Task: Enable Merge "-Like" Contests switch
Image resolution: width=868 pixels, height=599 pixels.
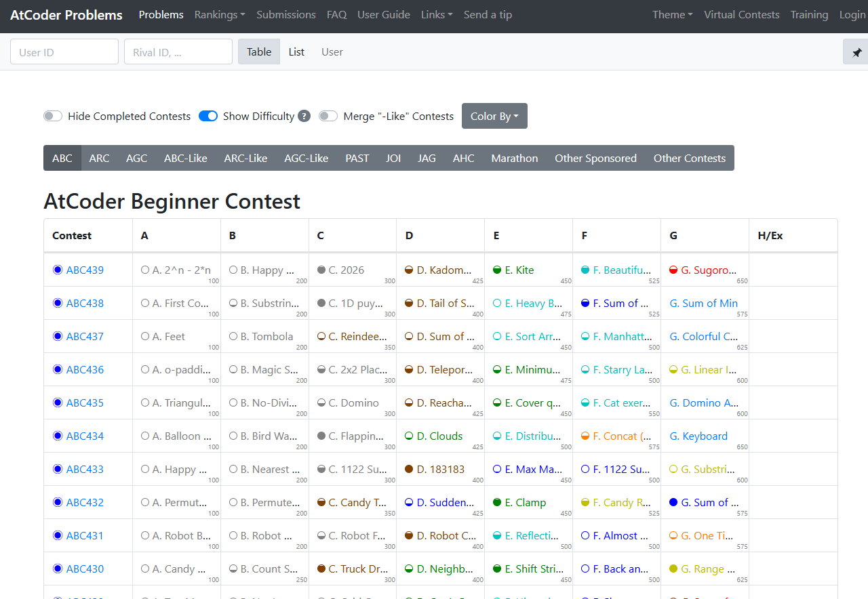Action: pos(328,116)
